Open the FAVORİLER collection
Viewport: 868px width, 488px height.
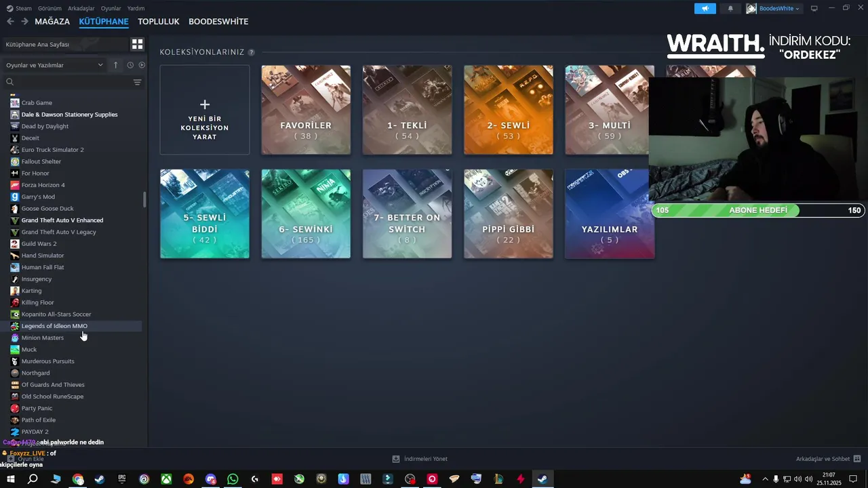click(x=306, y=110)
